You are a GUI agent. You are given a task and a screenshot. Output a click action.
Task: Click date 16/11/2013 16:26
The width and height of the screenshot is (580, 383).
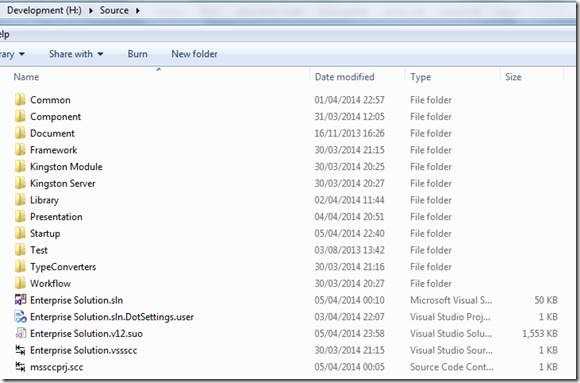(349, 133)
